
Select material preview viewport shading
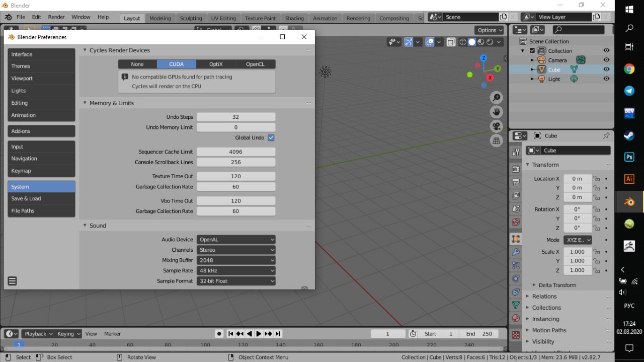click(481, 42)
